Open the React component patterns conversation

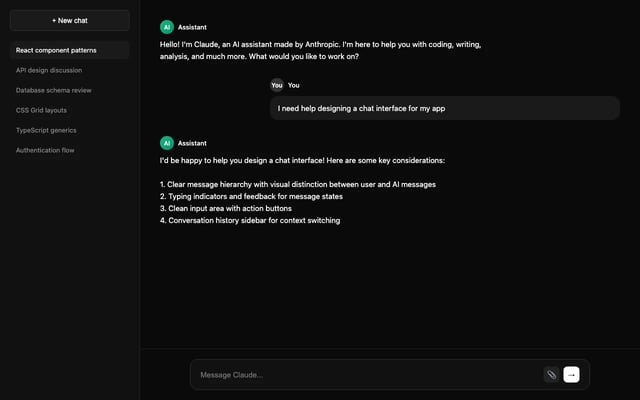(x=70, y=50)
